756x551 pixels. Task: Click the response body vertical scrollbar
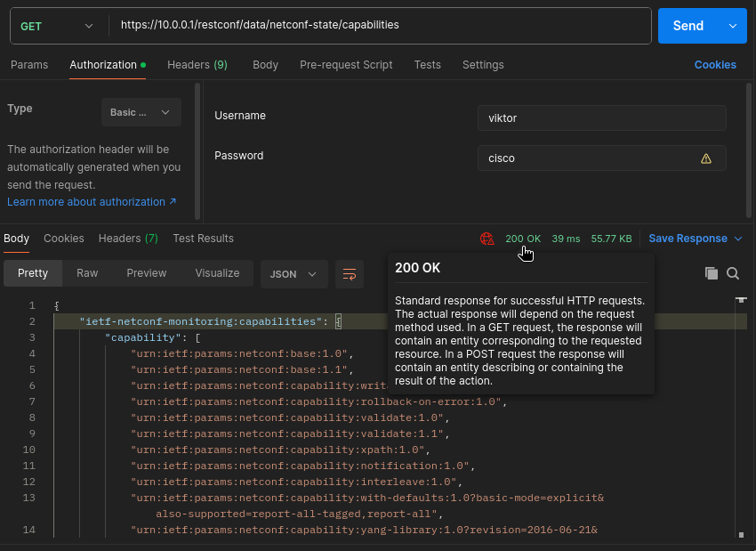click(741, 417)
